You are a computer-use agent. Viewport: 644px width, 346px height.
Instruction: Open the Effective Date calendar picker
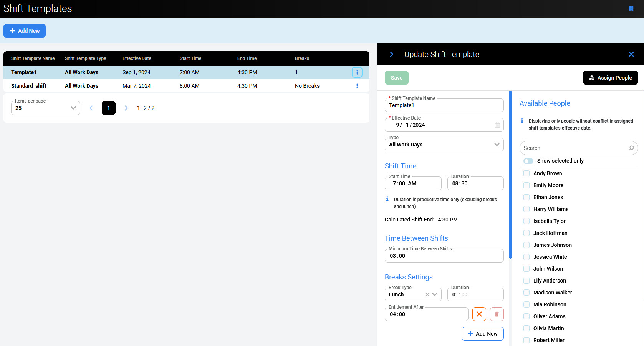pos(497,125)
